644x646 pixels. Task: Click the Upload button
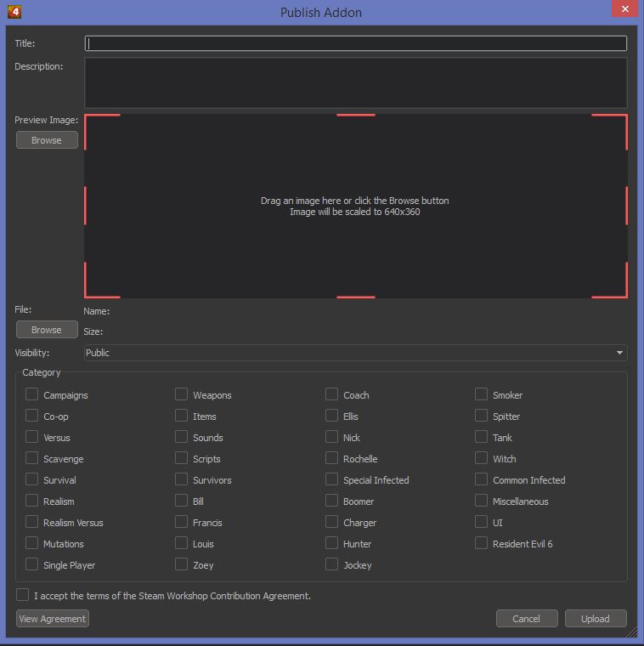tap(596, 619)
